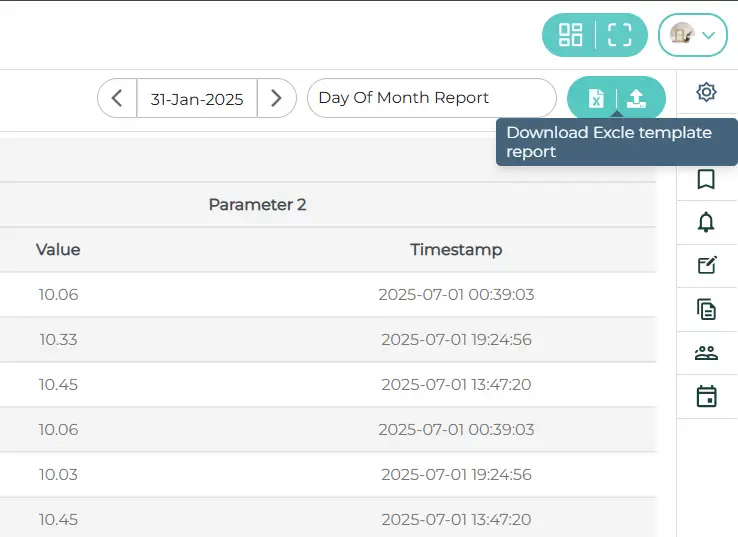Toggle fullscreen mode icon
738x537 pixels.
point(620,35)
